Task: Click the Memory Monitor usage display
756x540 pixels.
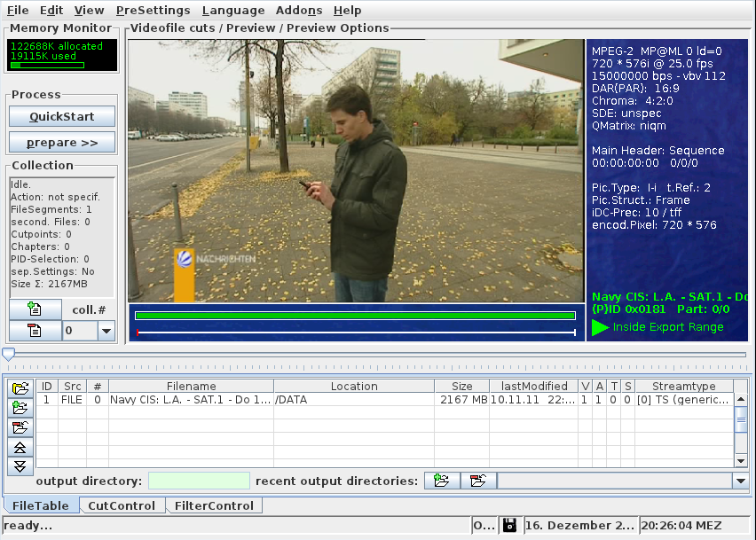Action: (62, 55)
